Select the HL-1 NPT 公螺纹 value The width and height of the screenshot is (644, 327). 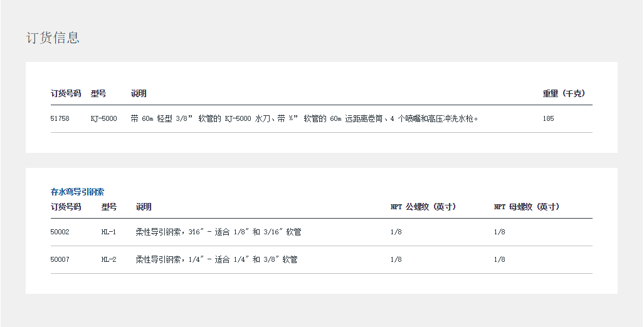point(396,232)
